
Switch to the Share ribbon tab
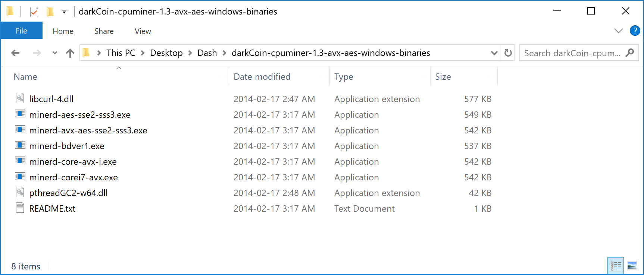pos(104,31)
